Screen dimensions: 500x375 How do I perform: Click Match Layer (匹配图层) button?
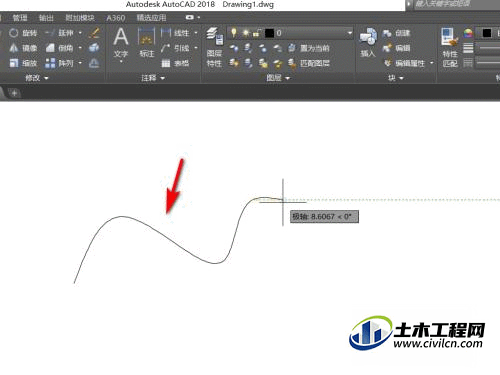[x=309, y=63]
